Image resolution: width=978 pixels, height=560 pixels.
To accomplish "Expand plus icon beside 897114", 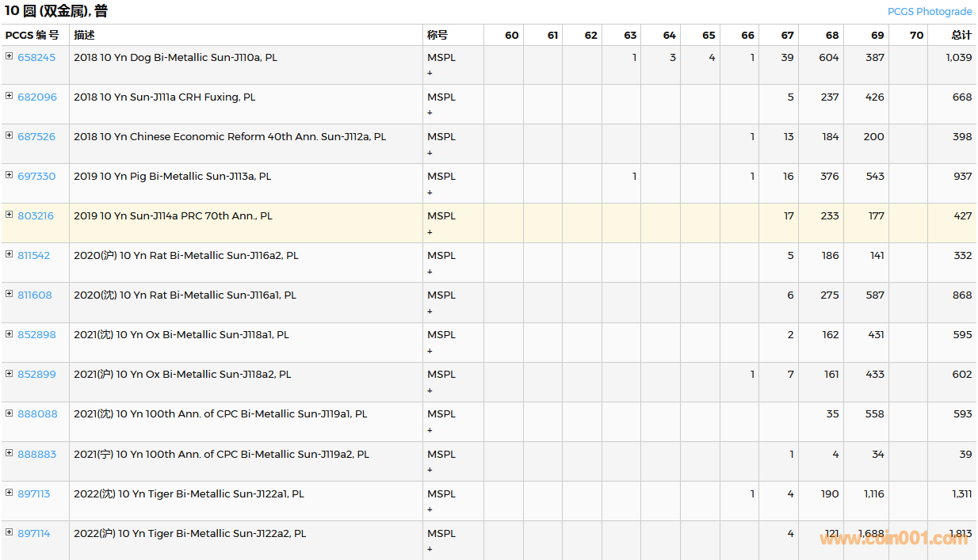I will tap(10, 532).
